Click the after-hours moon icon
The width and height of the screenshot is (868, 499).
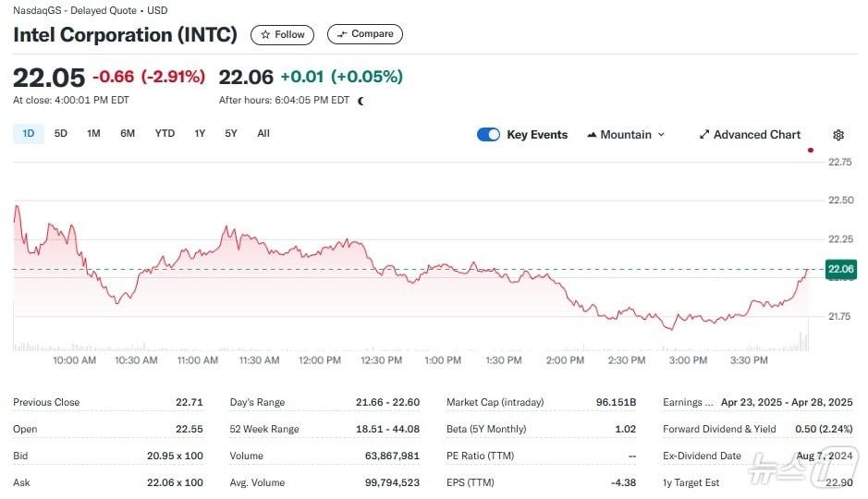coord(361,101)
